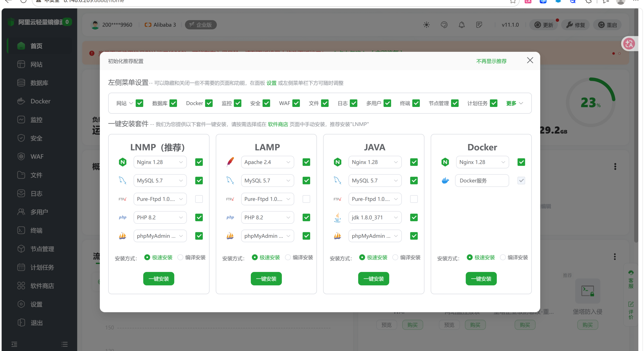Click the user avatar icon beside 200****9960
The width and height of the screenshot is (644, 351).
[x=95, y=25]
